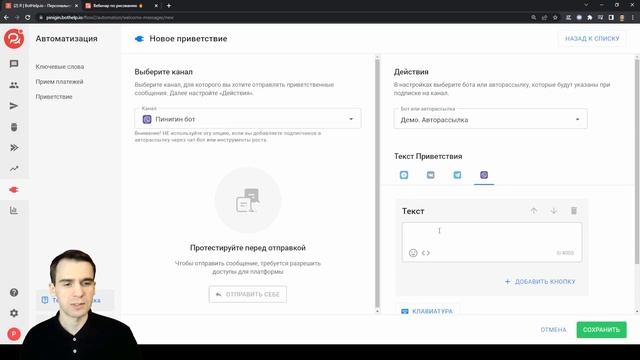Open Ключевые слова menu item
640x360 pixels.
60,67
